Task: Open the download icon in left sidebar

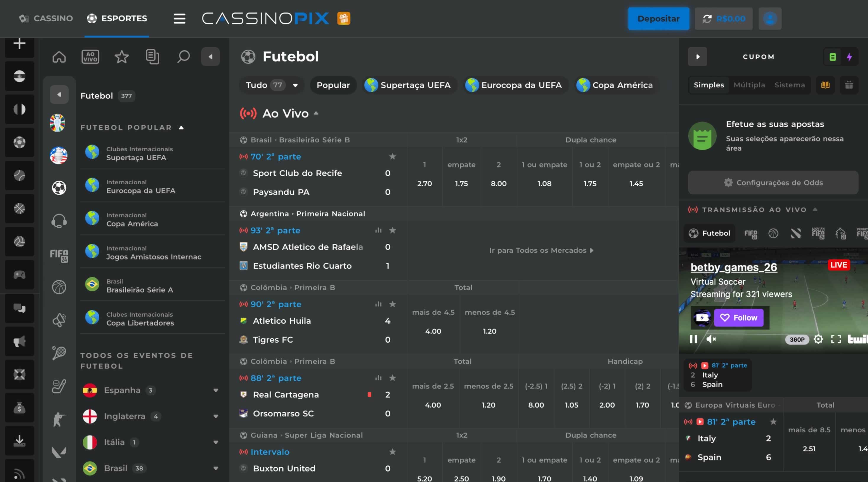Action: [x=20, y=441]
